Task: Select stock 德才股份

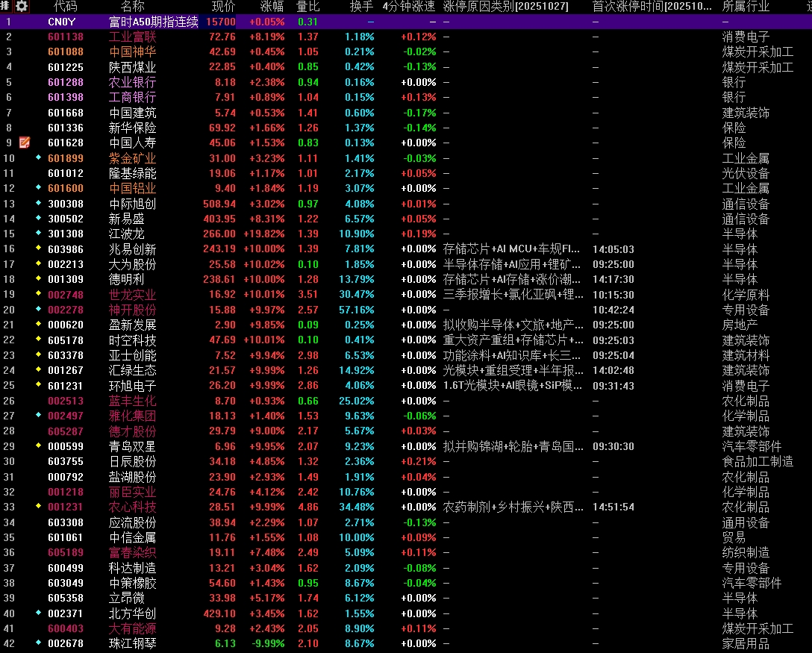Action: [x=133, y=431]
